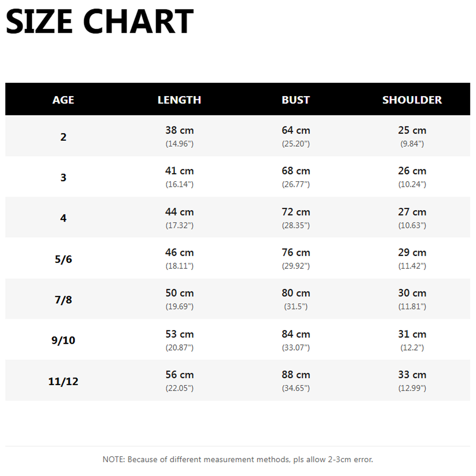Select the SHOULDER column header
Viewport: 476px width, 476px height.
point(412,100)
